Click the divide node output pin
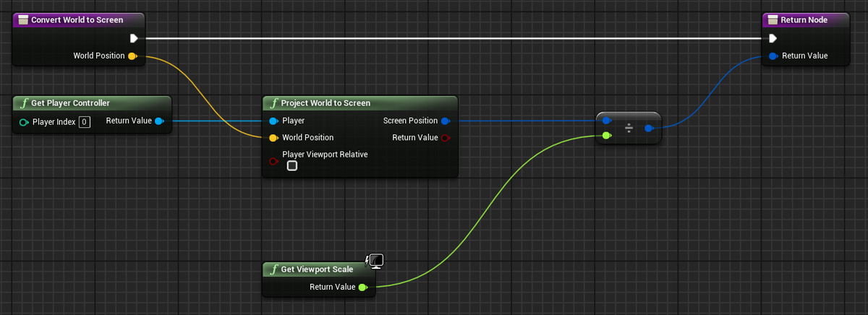 pos(650,128)
